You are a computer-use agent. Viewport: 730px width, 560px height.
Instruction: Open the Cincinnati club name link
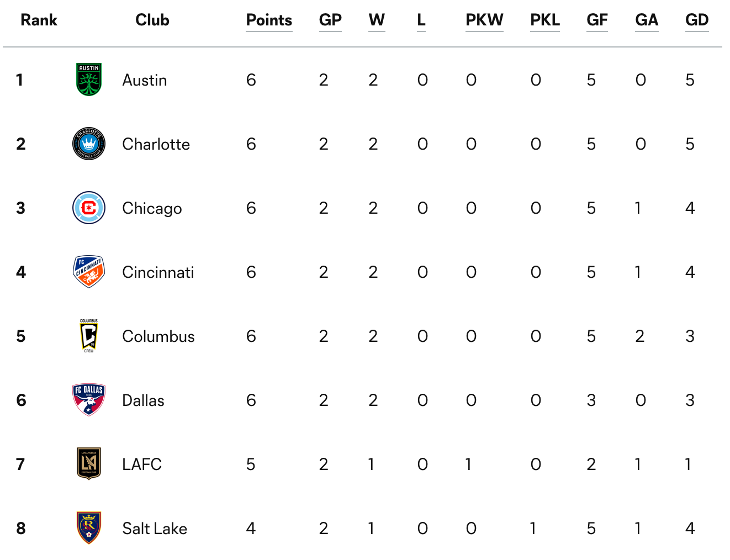pyautogui.click(x=158, y=272)
